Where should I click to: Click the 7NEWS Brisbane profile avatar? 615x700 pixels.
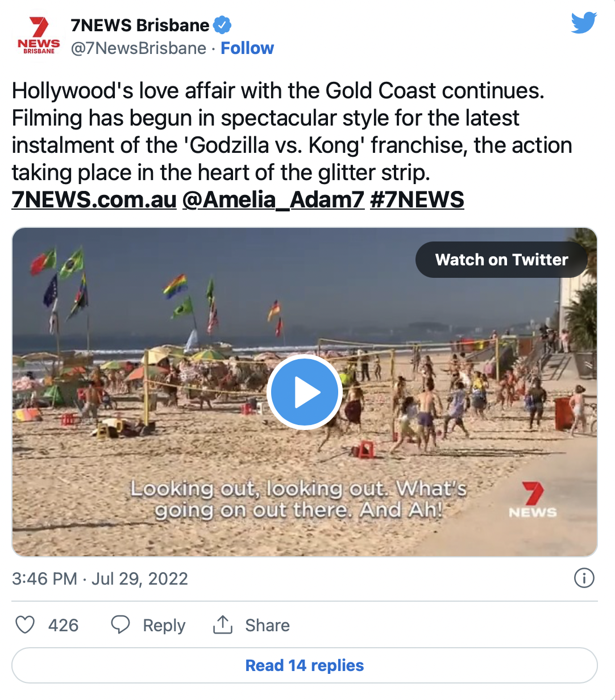[39, 36]
